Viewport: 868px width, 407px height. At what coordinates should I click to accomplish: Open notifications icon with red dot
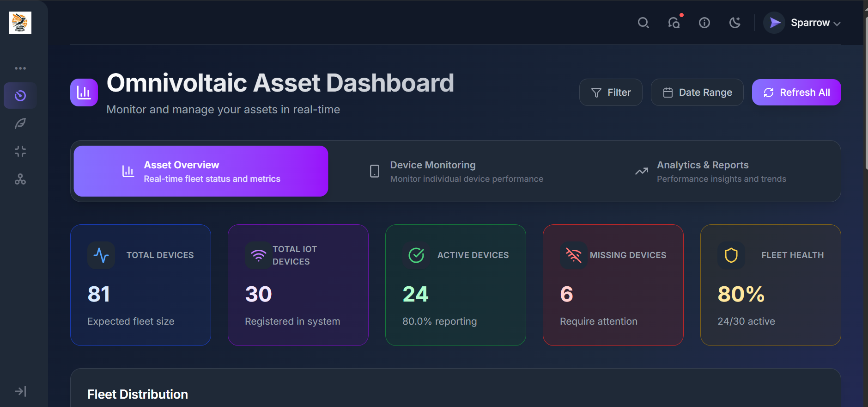tap(674, 22)
